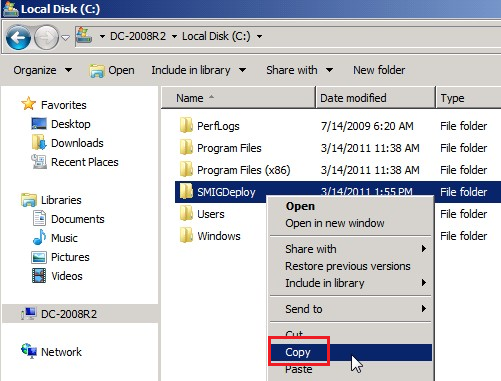This screenshot has width=501, height=381.
Task: Expand dropdown arrow after DC-2008R2
Action: [x=174, y=36]
